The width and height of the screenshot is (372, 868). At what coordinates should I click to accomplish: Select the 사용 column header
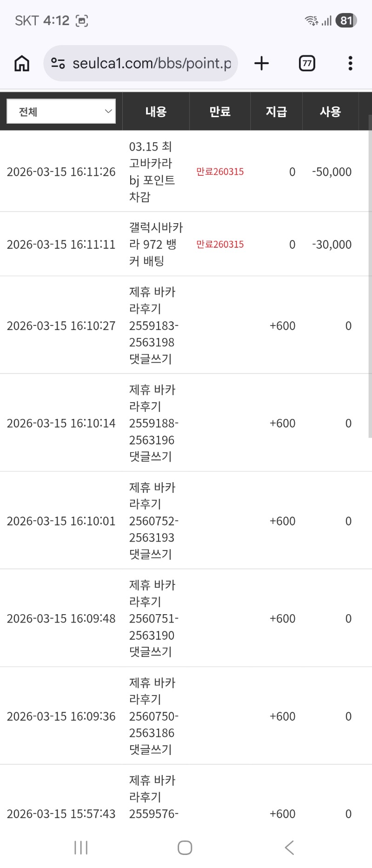click(330, 112)
